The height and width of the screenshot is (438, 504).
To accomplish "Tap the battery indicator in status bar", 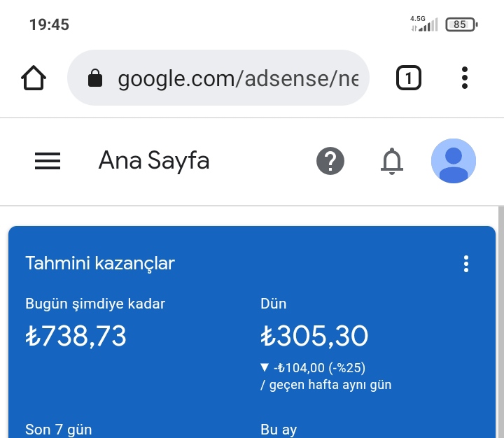I will tap(461, 24).
